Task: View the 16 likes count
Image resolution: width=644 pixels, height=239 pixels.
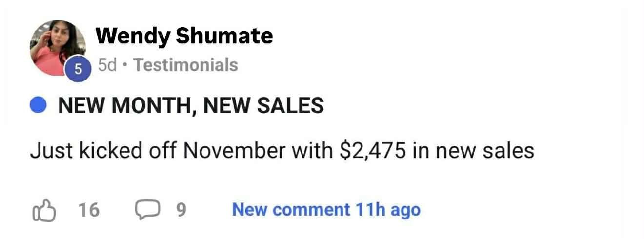Action: (89, 210)
